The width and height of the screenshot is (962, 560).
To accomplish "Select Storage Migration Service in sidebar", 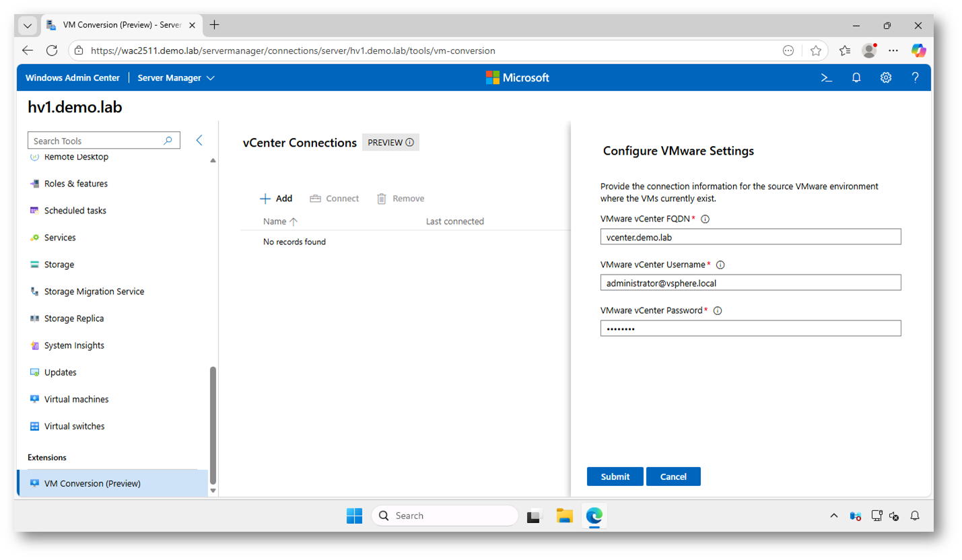I will click(94, 291).
